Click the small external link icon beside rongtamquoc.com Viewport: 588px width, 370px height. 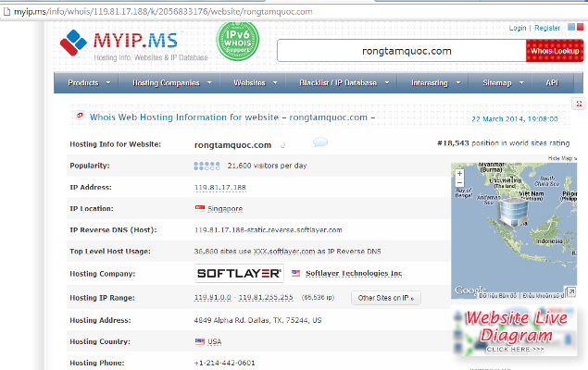pos(283,145)
